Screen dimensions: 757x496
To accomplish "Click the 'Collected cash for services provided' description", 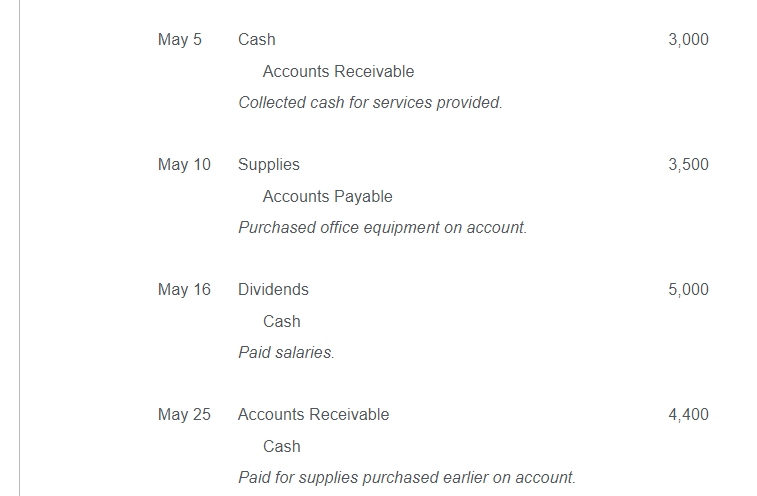I will coord(370,102).
